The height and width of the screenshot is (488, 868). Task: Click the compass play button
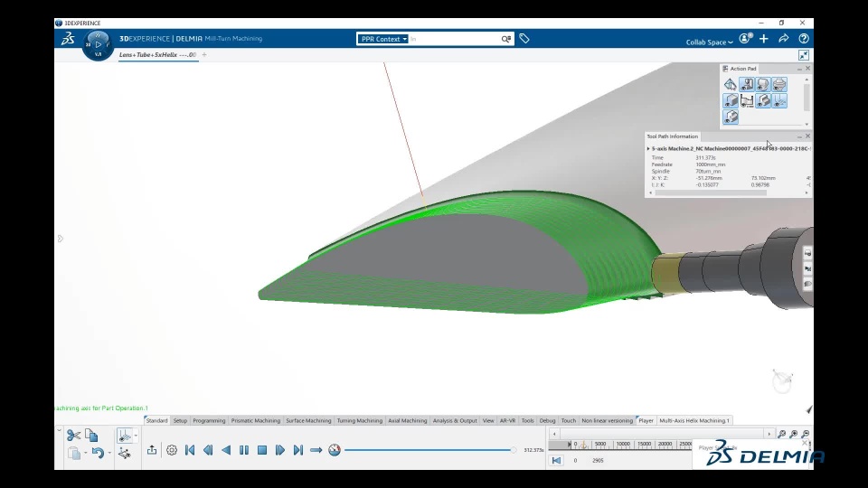(99, 44)
